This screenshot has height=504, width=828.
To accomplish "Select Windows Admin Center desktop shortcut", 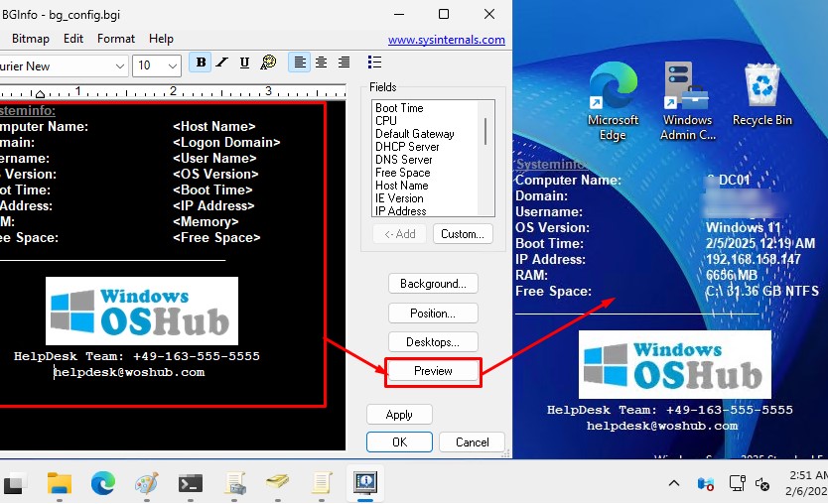I will tap(688, 101).
